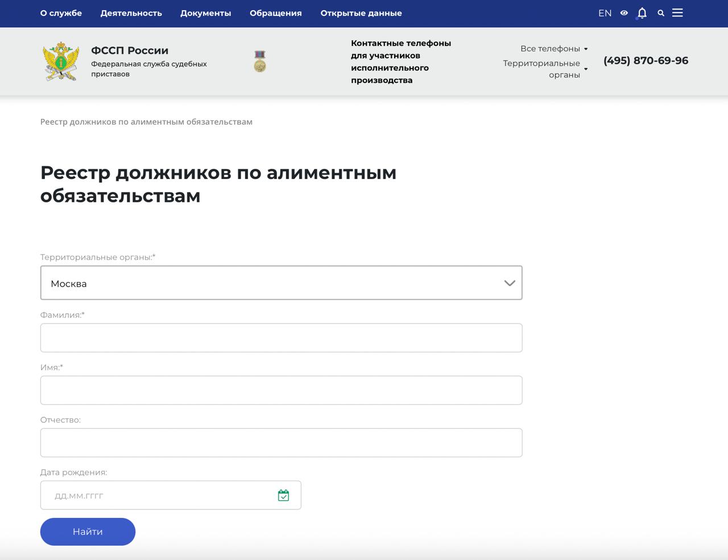The height and width of the screenshot is (560, 728).
Task: Switch language to EN
Action: (x=605, y=13)
